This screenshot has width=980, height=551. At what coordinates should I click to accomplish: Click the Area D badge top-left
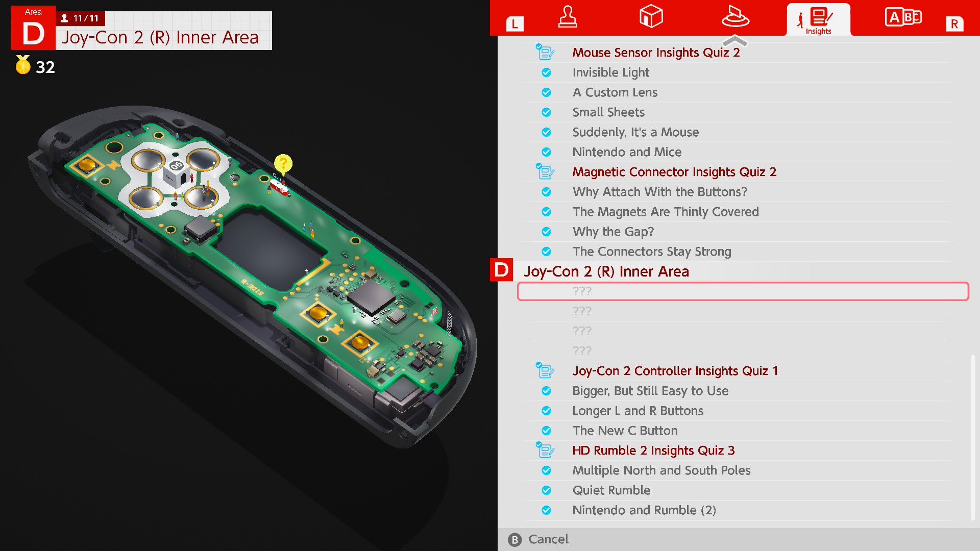(33, 28)
